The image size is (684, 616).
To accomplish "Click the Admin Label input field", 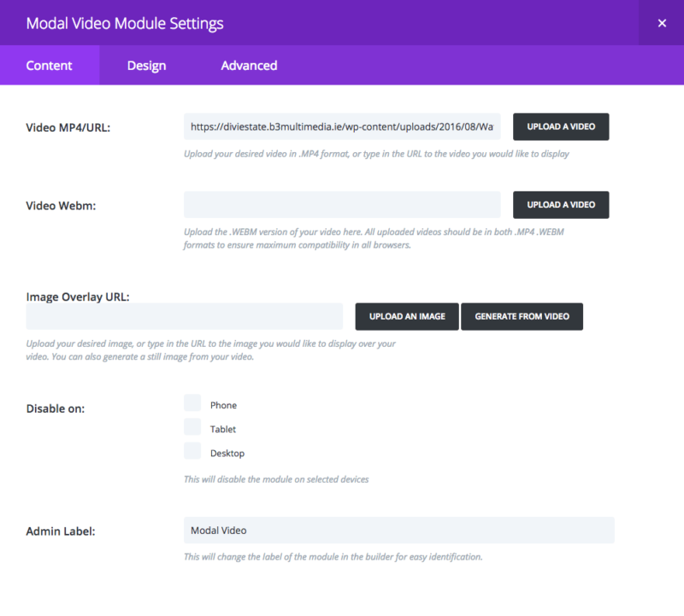I will click(x=399, y=530).
